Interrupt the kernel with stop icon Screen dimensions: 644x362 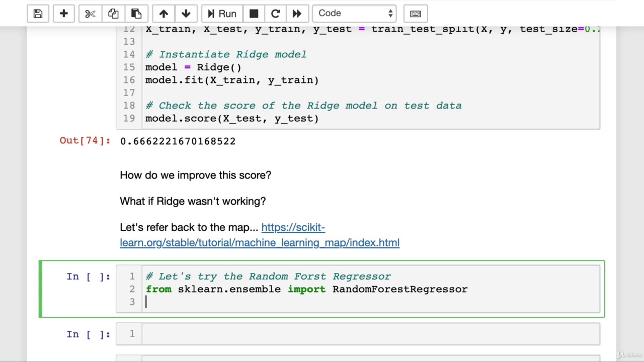pos(254,14)
